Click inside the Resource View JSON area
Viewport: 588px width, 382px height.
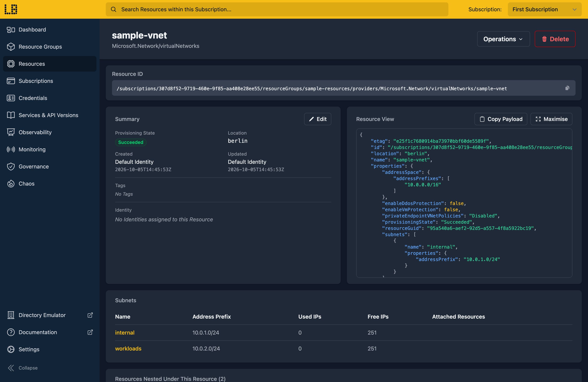pos(464,203)
